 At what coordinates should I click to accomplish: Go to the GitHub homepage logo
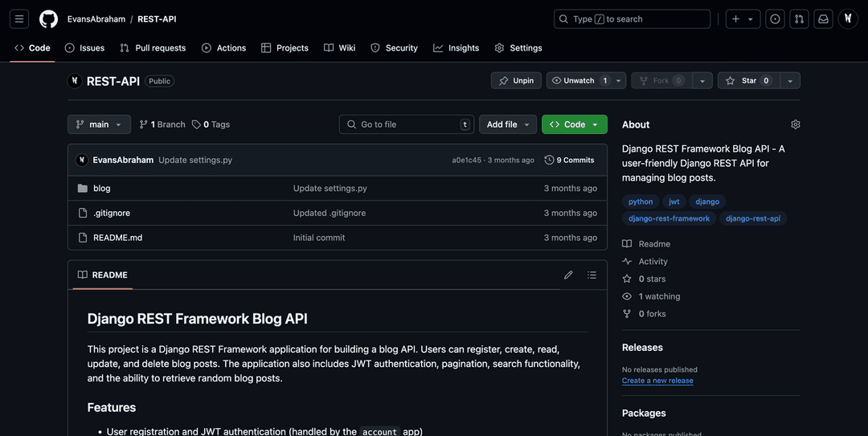click(x=49, y=18)
